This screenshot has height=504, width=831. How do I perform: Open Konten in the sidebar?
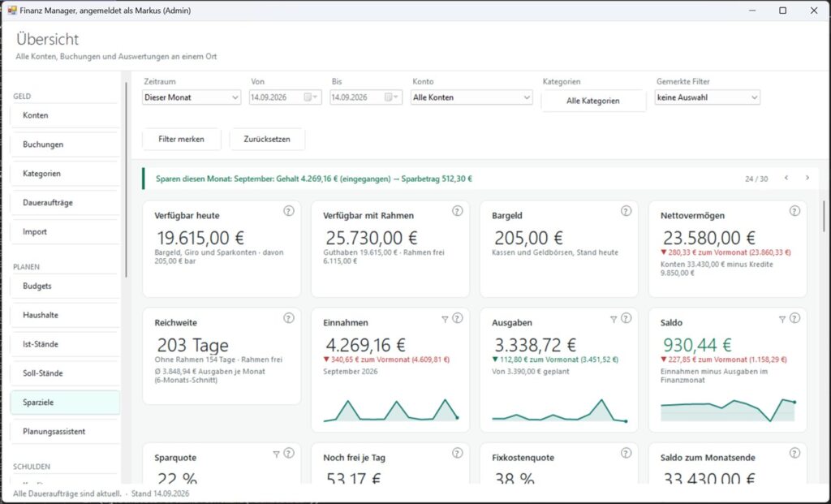pos(65,115)
